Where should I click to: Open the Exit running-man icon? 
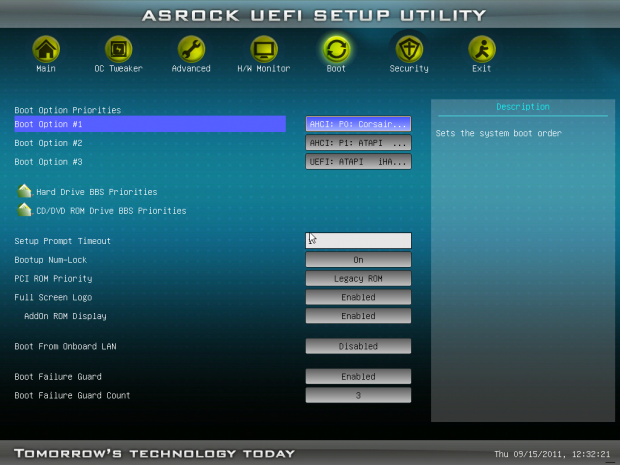click(482, 49)
